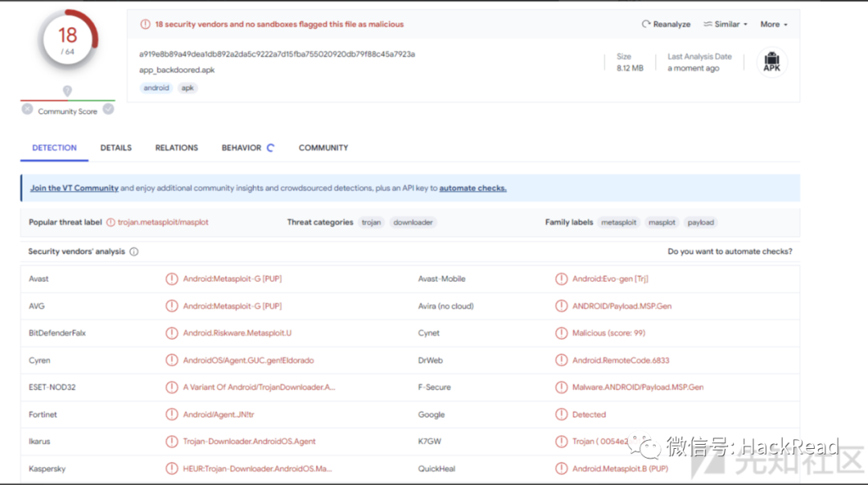Click the masplot family label chip

(661, 222)
